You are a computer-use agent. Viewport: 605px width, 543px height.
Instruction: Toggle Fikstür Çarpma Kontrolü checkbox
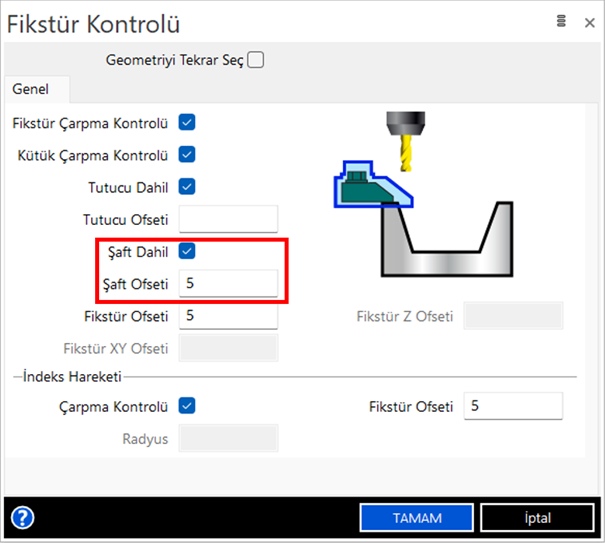click(x=187, y=123)
